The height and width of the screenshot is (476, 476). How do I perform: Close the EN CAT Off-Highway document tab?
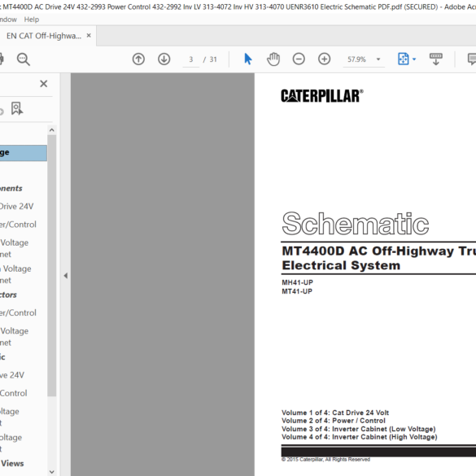click(89, 36)
